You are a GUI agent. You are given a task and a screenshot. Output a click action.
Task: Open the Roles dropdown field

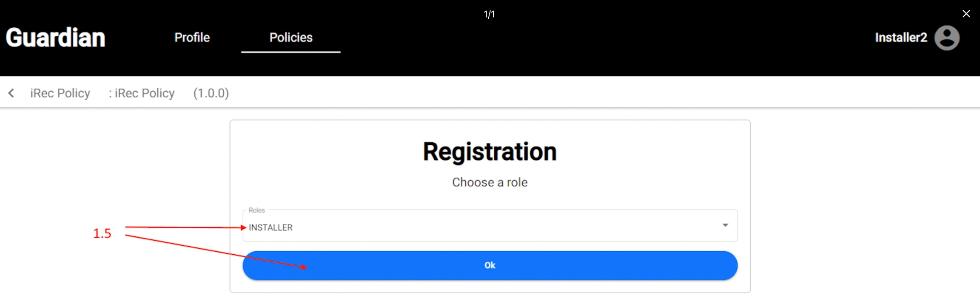click(x=490, y=226)
